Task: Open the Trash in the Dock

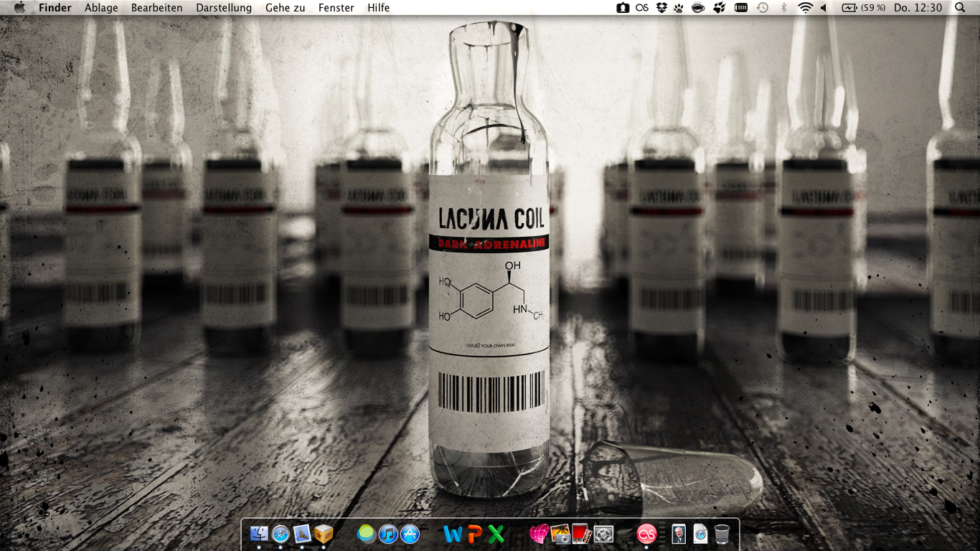Action: click(x=722, y=534)
